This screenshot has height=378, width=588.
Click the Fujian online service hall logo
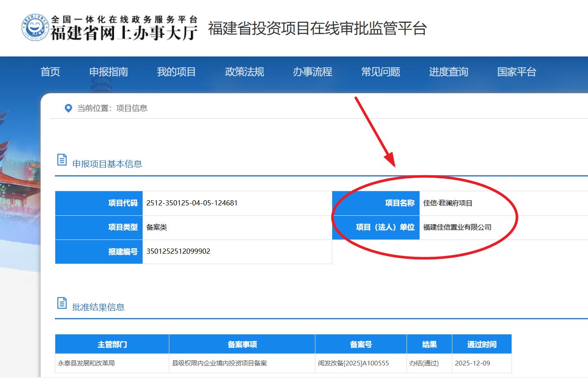click(x=110, y=28)
